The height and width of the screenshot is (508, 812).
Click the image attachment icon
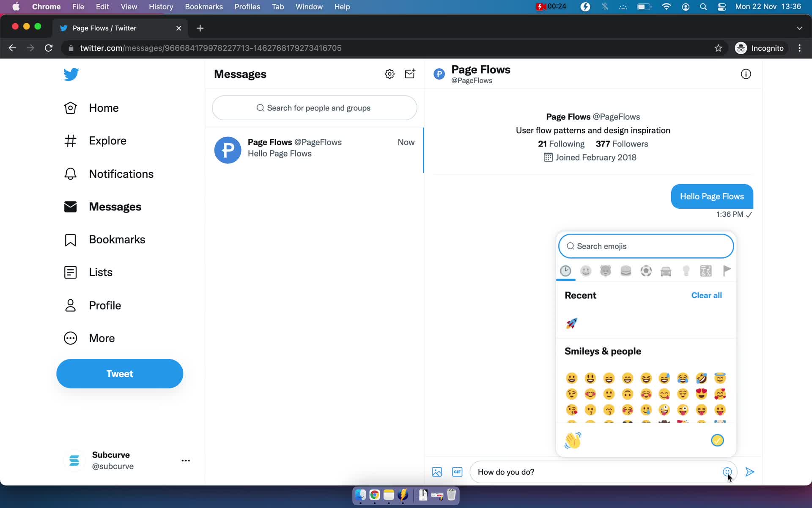pyautogui.click(x=437, y=472)
